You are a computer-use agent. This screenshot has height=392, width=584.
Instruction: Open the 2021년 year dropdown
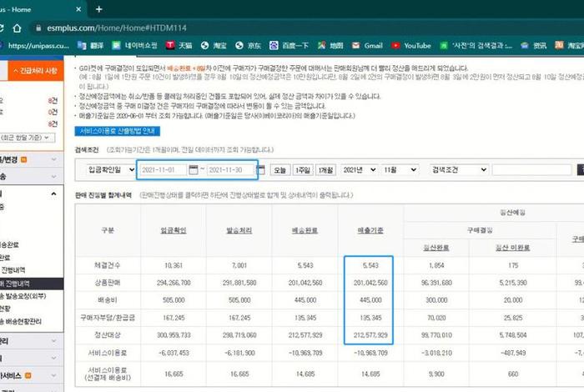point(360,170)
